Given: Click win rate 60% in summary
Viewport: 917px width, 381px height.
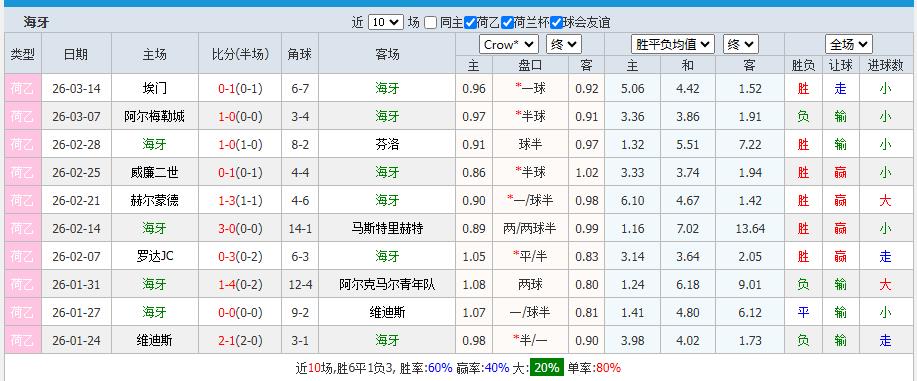Looking at the screenshot, I should [x=440, y=368].
